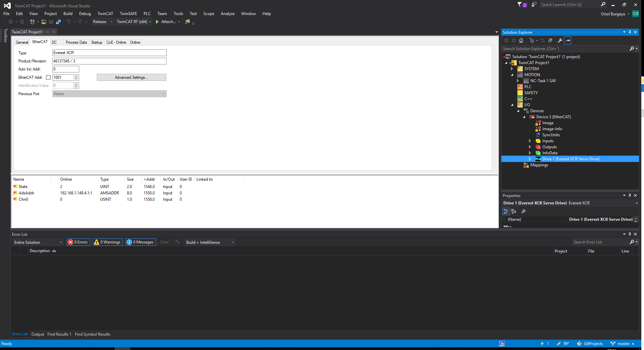
Task: Click the Home icon in Solution Explorer
Action: [521, 40]
